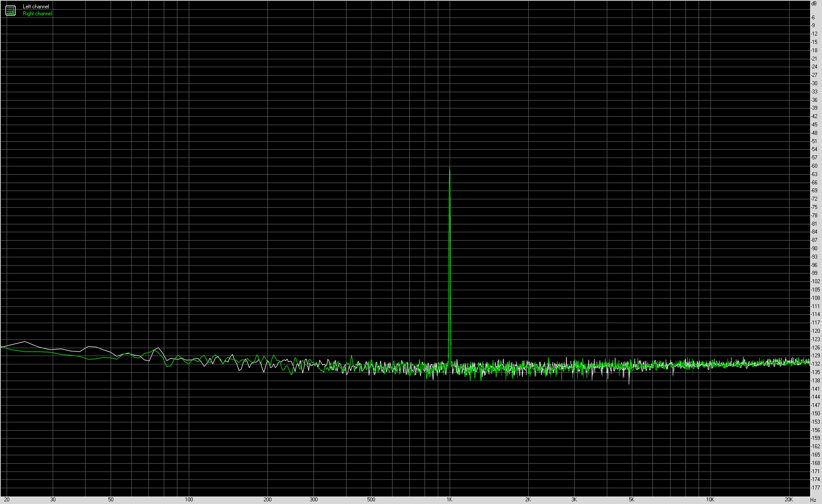Click the '30' frequency axis label

tap(53, 500)
